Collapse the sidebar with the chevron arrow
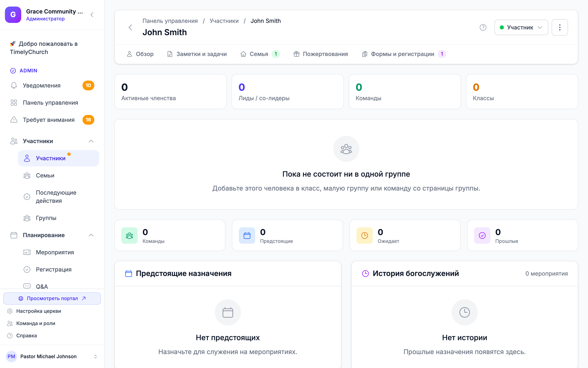 [92, 15]
